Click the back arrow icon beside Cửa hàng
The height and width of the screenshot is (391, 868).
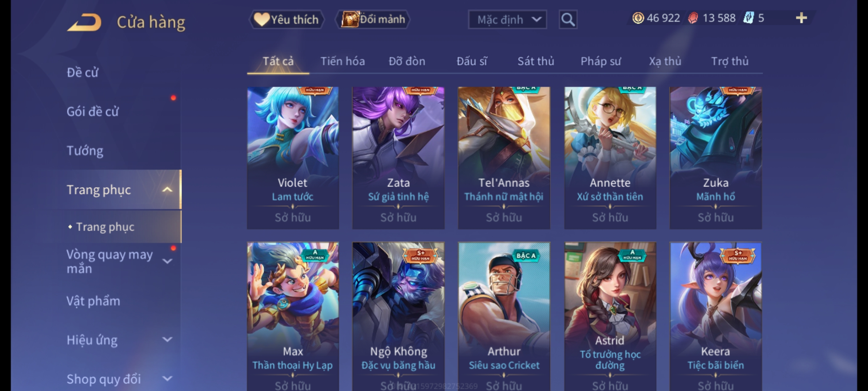pyautogui.click(x=84, y=22)
